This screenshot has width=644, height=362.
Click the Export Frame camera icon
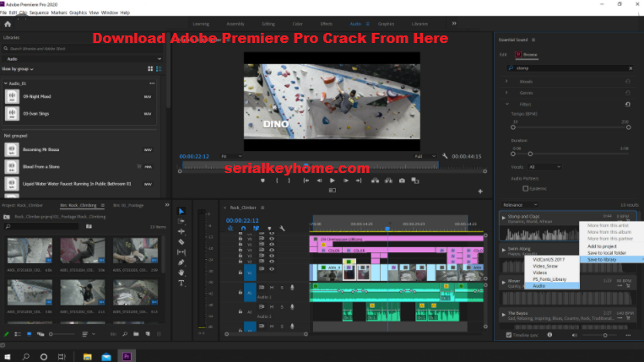pos(402,181)
